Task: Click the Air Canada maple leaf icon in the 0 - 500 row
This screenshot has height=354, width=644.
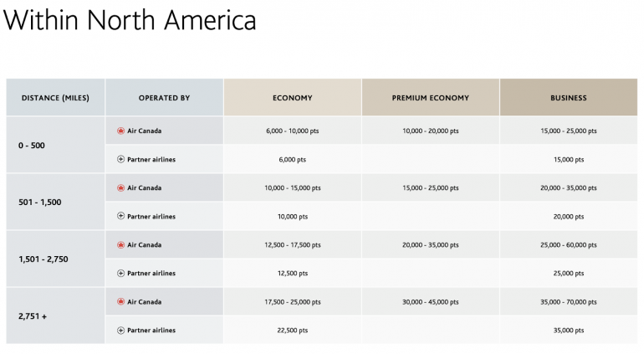Action: point(120,131)
